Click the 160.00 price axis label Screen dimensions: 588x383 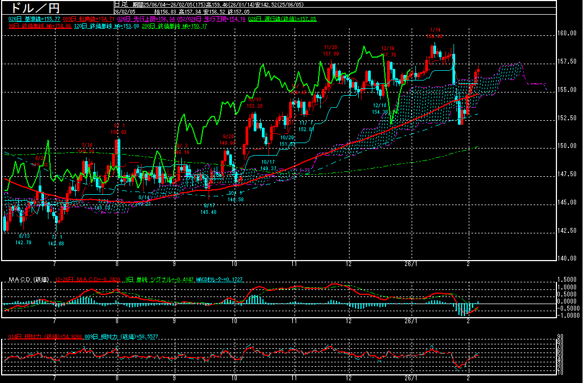pyautogui.click(x=568, y=33)
